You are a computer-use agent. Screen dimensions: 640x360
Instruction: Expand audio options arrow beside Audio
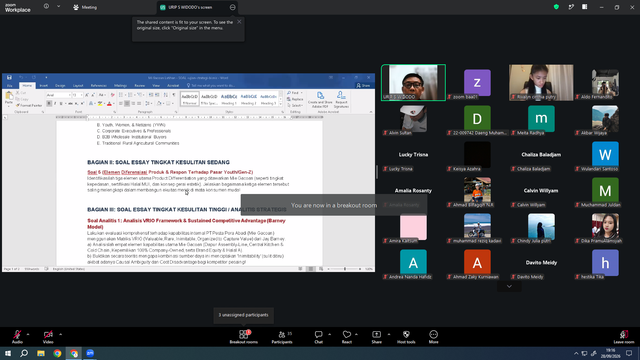[28, 334]
